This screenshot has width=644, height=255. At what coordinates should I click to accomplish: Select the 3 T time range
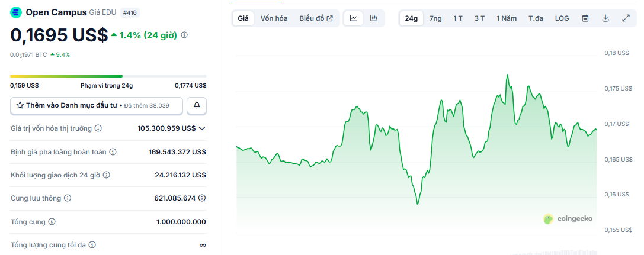tap(479, 18)
